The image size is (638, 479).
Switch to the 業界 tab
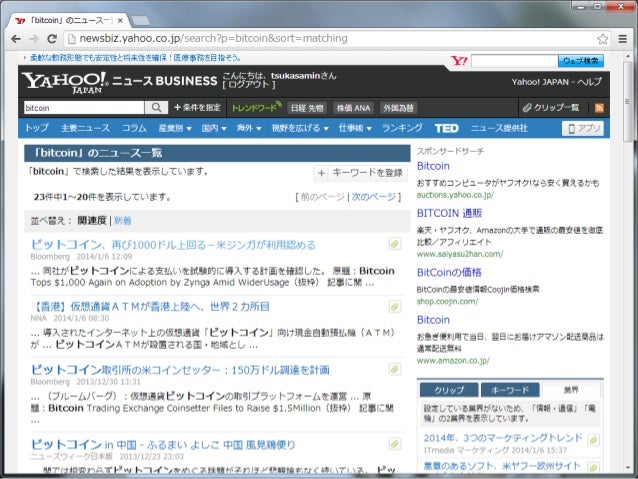pos(571,390)
